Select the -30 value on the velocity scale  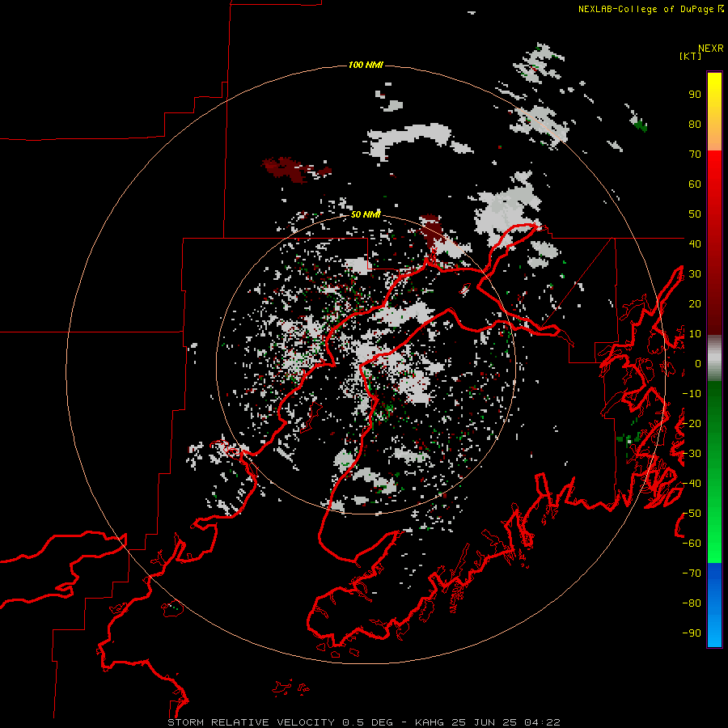pyautogui.click(x=692, y=454)
